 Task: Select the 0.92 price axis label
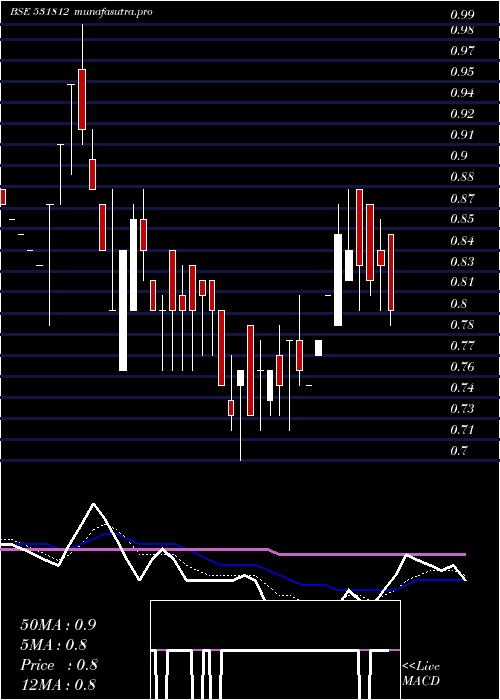click(462, 114)
